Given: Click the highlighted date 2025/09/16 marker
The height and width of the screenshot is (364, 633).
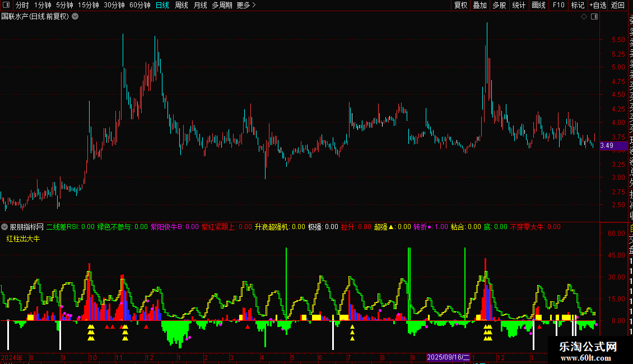Looking at the screenshot, I should point(448,357).
